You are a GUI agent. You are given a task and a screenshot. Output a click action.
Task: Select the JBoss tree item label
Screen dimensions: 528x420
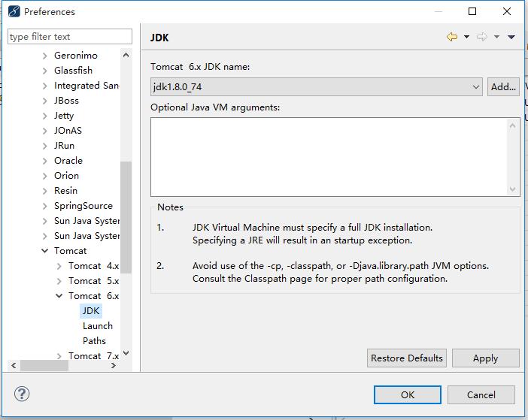click(66, 101)
